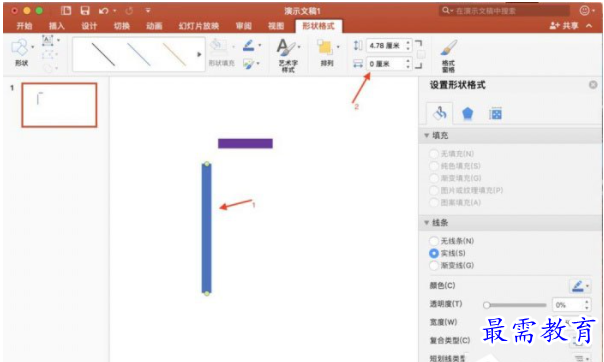Image resolution: width=604 pixels, height=362 pixels.
Task: Switch to the 插入 tab
Action: click(x=57, y=26)
